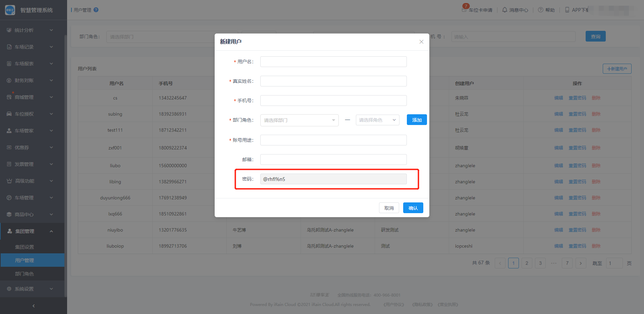Screen dimensions: 644x314
Task: Click the 商城管理 sidebar icon
Action: (9, 97)
